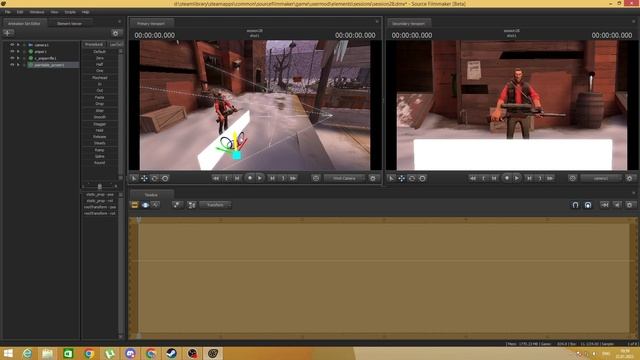The width and height of the screenshot is (640, 360).
Task: Select rootTransform - pos control
Action: (100, 207)
